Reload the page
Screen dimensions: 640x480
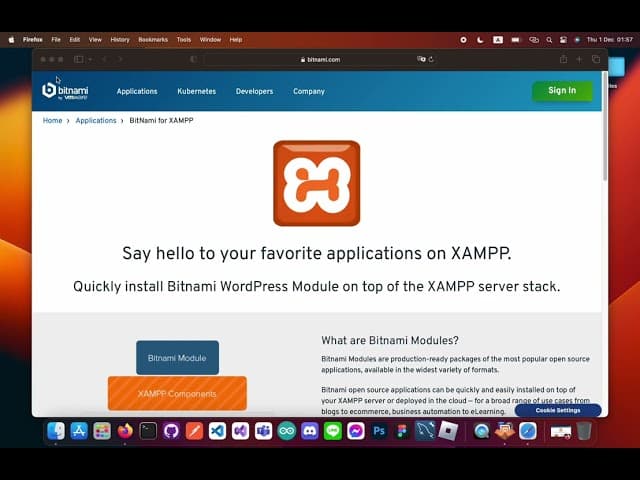tap(431, 60)
